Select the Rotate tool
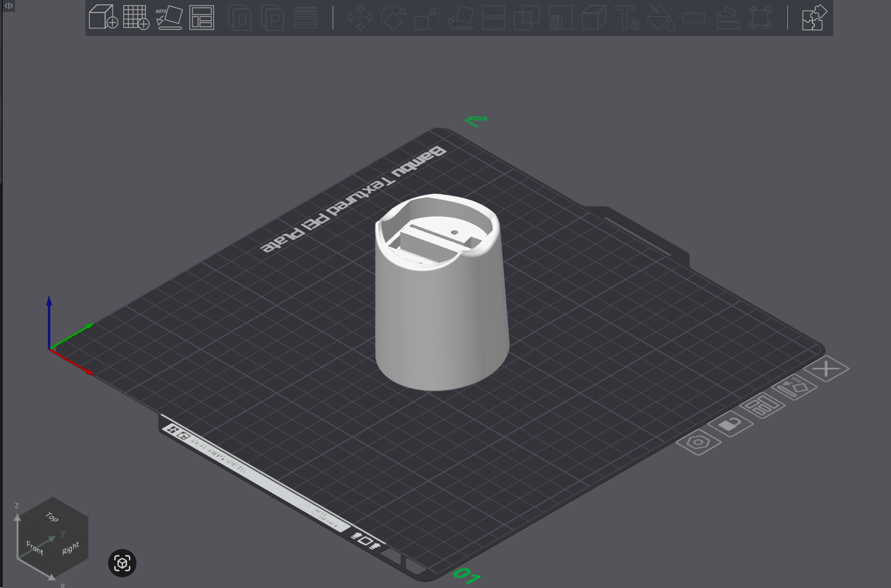Image resolution: width=891 pixels, height=588 pixels. [x=393, y=18]
